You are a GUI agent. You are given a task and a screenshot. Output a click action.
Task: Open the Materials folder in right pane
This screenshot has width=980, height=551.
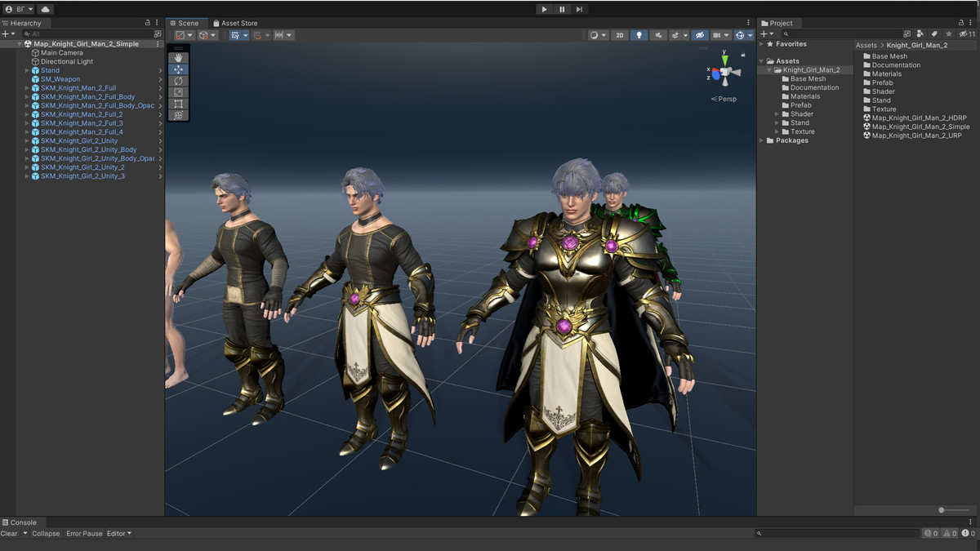tap(882, 73)
